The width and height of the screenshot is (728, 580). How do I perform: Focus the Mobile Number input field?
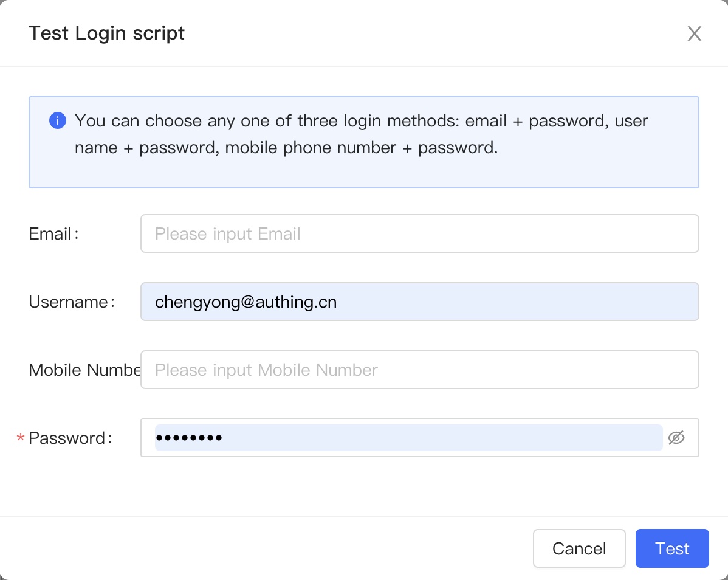pos(419,370)
